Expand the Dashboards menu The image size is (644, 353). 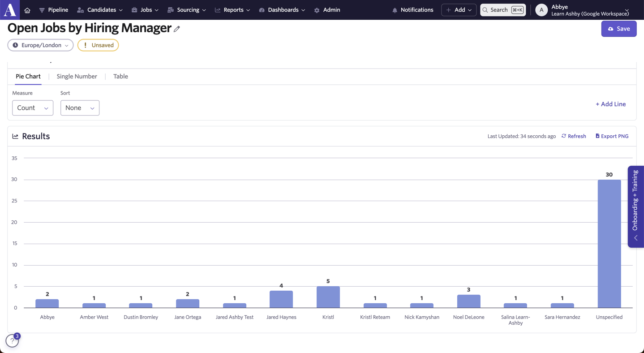[282, 10]
